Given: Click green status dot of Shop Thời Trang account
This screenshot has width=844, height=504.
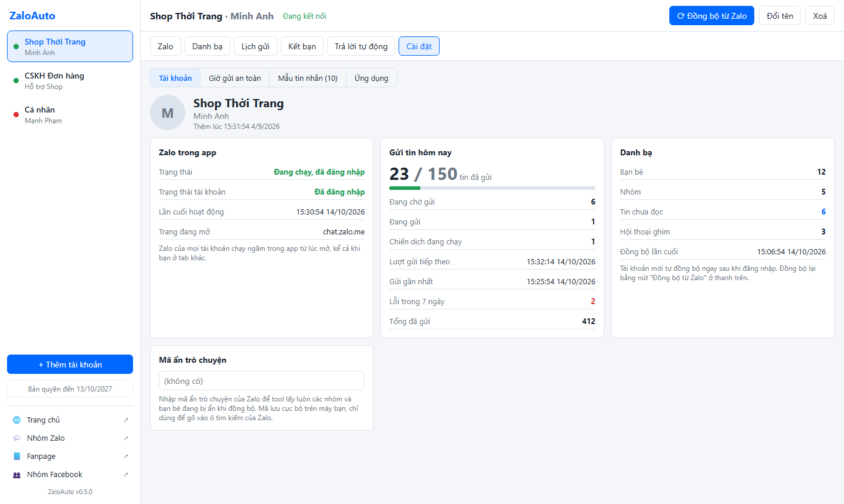Looking at the screenshot, I should 16,47.
